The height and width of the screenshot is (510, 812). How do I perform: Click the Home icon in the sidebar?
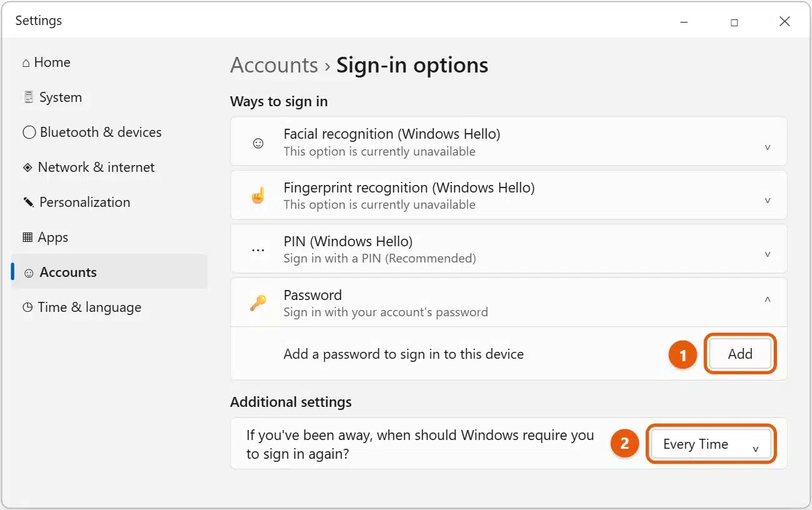click(x=26, y=63)
